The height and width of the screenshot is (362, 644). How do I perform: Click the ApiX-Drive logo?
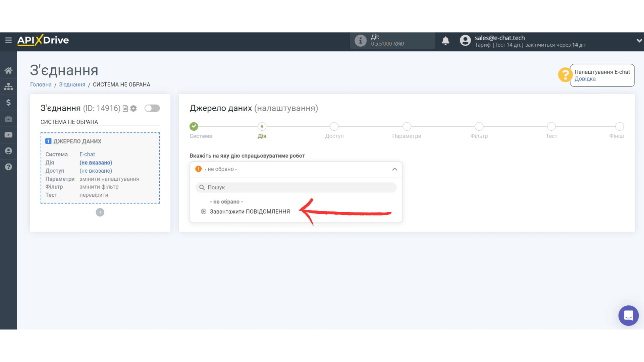(x=43, y=40)
